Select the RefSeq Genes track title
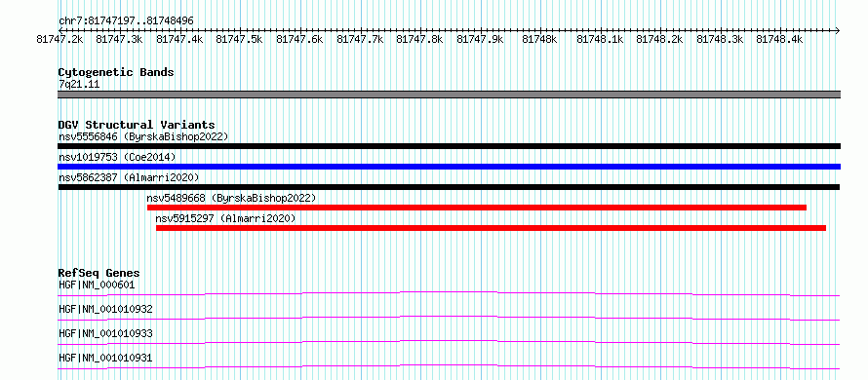This screenshot has height=380, width=868. click(99, 273)
